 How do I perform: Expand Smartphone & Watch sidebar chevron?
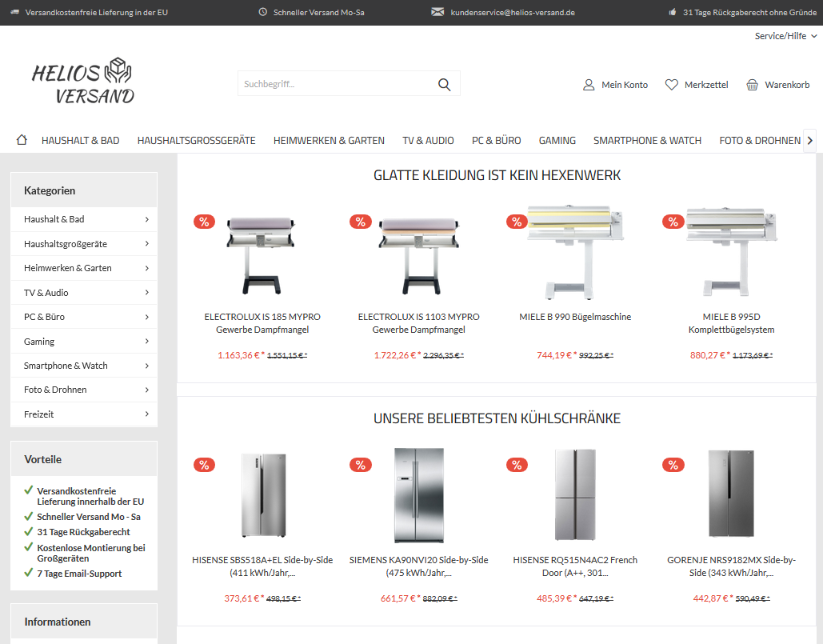147,366
